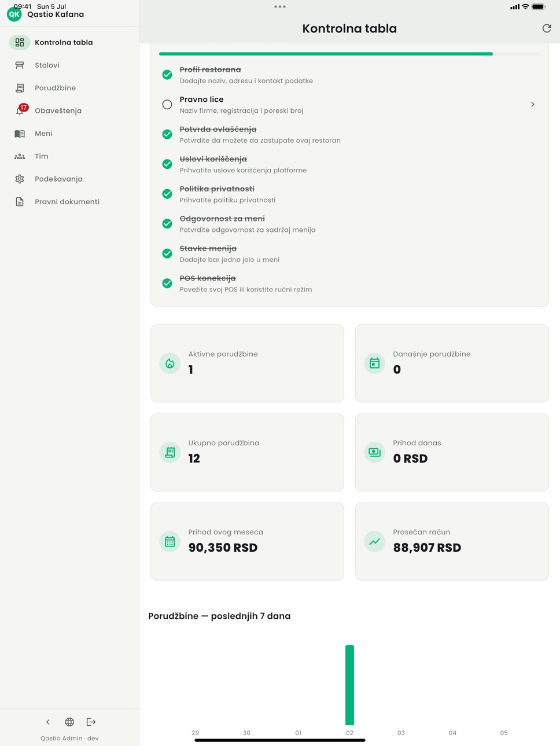The height and width of the screenshot is (746, 560).
Task: Click the notification bell with badge 17
Action: pyautogui.click(x=21, y=110)
